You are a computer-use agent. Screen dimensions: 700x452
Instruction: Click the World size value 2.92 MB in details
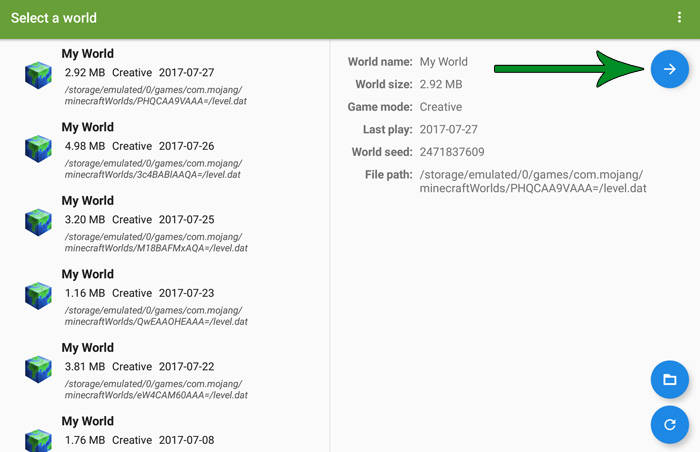tap(441, 84)
